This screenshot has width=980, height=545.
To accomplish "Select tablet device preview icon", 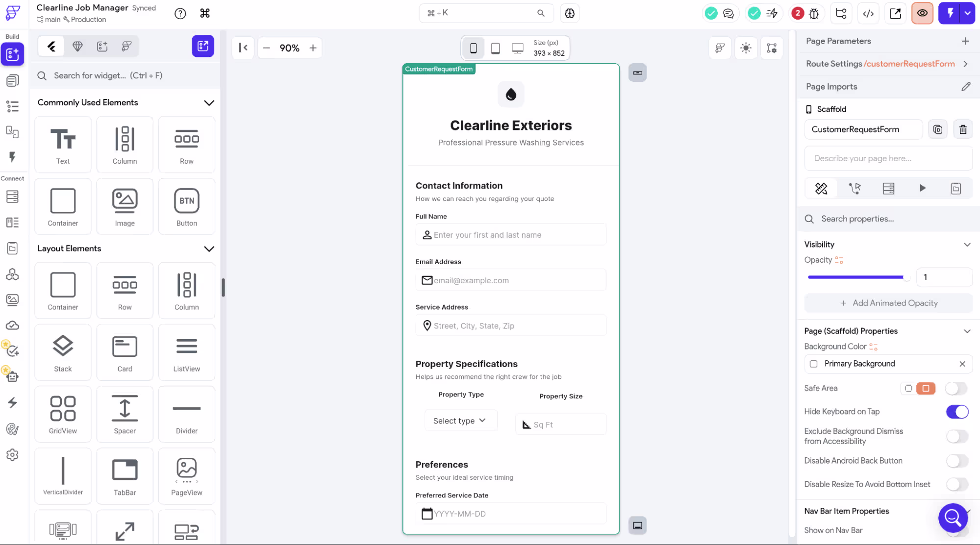I will pos(495,48).
